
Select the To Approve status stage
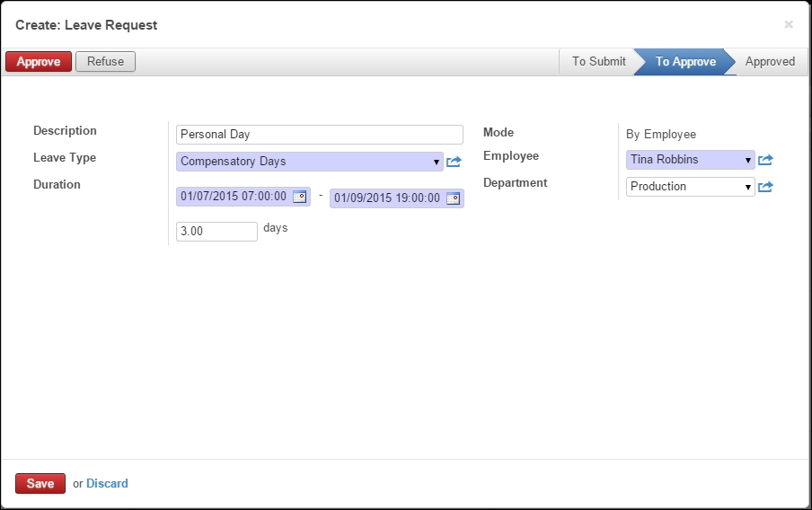(685, 62)
